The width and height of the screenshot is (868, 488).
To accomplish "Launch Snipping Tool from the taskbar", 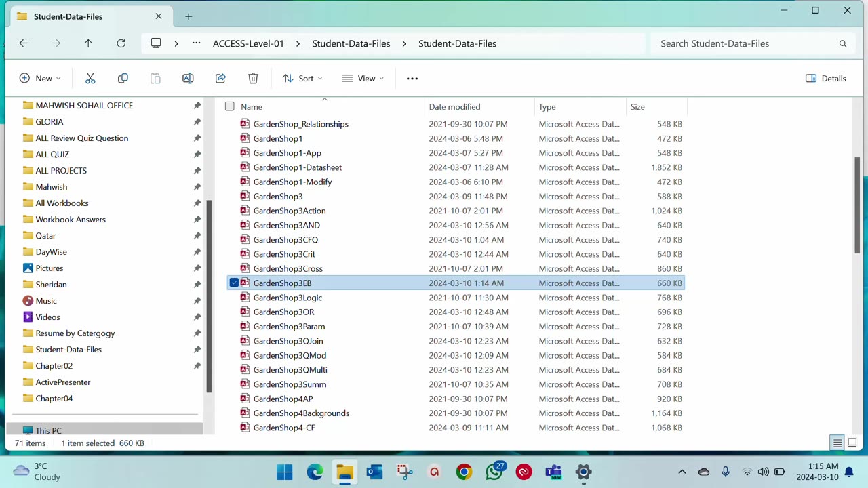I will click(405, 472).
